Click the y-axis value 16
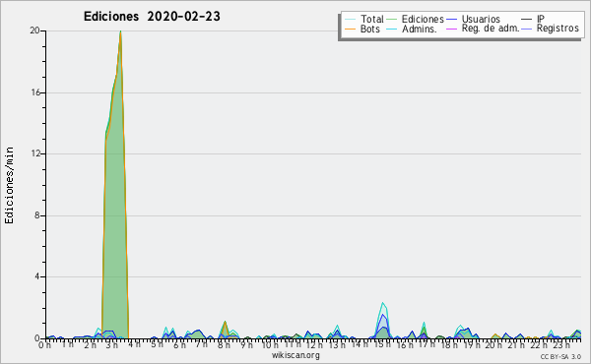This screenshot has height=364, width=591. click(x=35, y=92)
